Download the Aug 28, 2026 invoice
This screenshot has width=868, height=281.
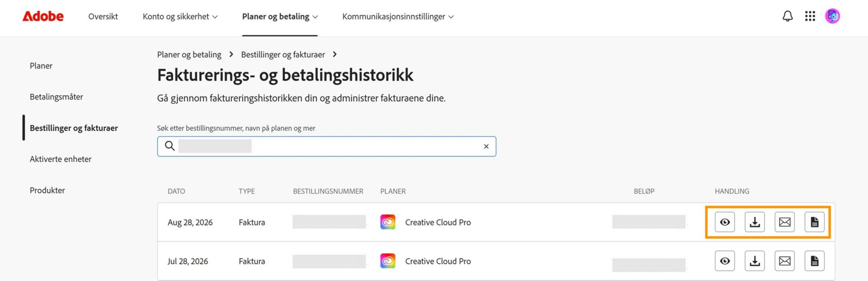(x=755, y=222)
